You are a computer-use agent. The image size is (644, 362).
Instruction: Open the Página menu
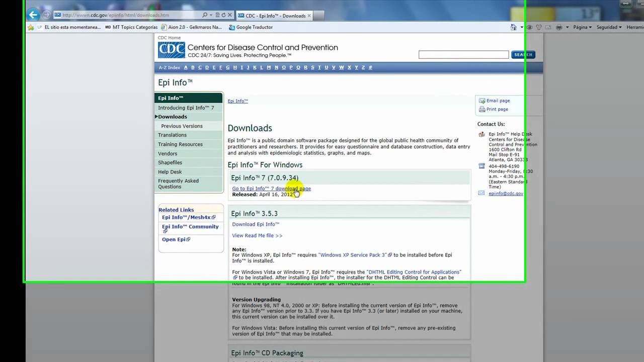[x=582, y=27]
